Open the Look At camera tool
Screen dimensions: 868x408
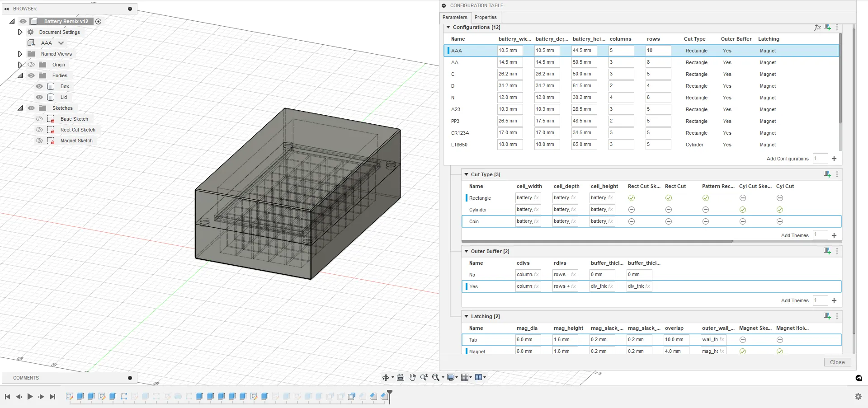click(400, 377)
